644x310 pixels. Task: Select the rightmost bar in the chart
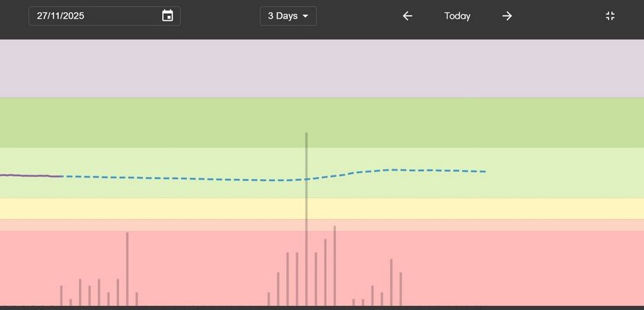[400, 288]
